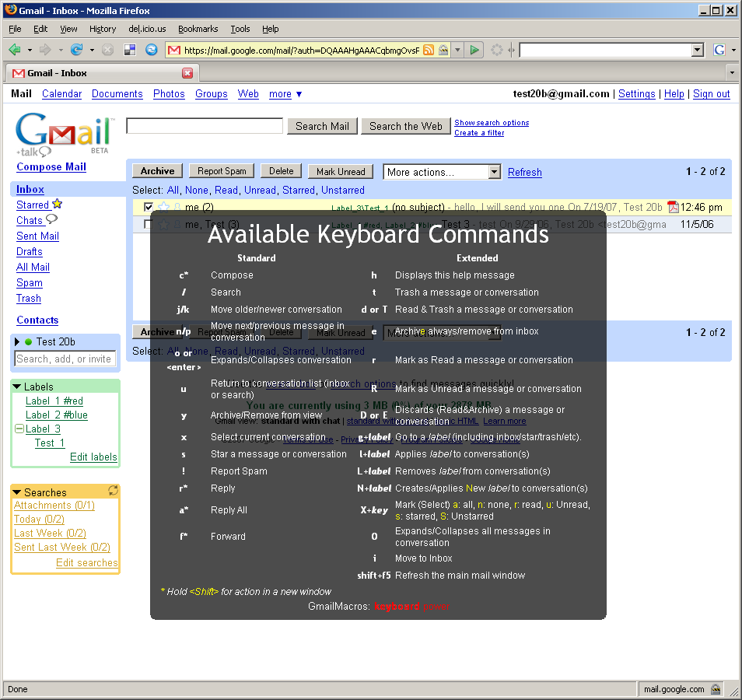Click the Go green arrow next to address bar

(474, 50)
